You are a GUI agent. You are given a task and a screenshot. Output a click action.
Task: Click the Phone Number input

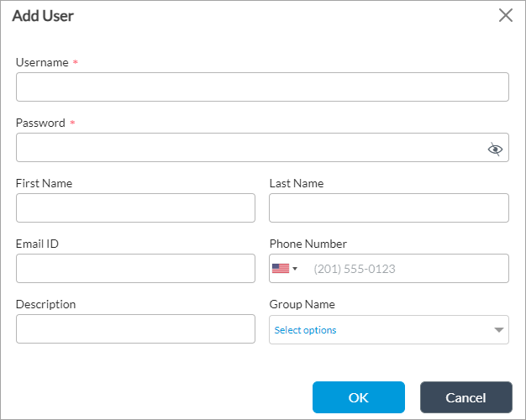(x=407, y=269)
